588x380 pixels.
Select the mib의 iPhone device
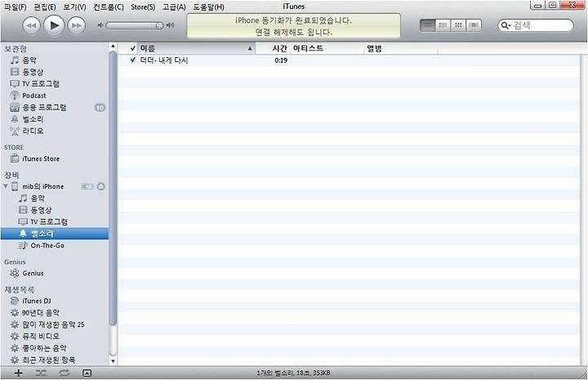42,186
